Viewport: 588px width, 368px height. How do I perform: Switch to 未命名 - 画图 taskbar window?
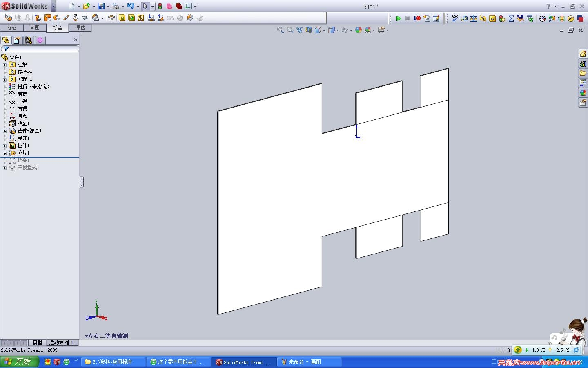[310, 362]
